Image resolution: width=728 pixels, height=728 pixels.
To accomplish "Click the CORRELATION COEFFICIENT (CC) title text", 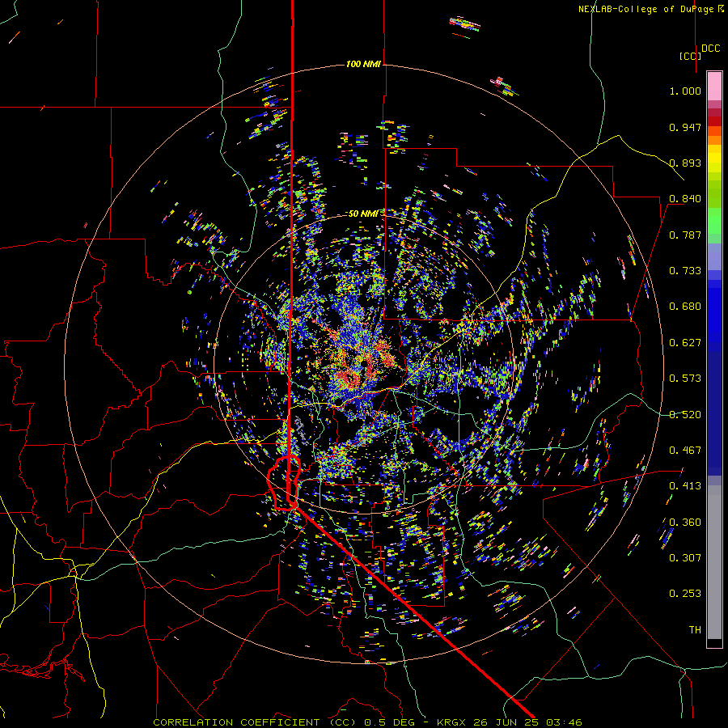I will [x=254, y=722].
